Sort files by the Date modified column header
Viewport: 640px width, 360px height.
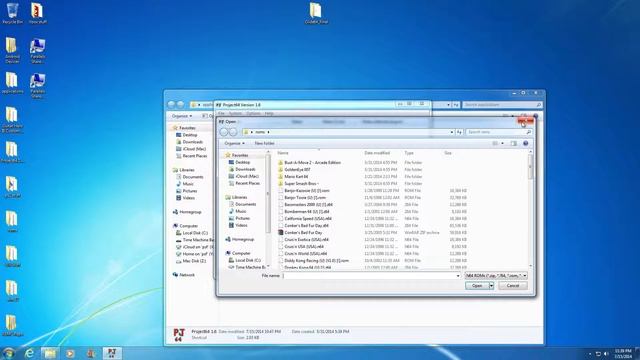coord(377,153)
